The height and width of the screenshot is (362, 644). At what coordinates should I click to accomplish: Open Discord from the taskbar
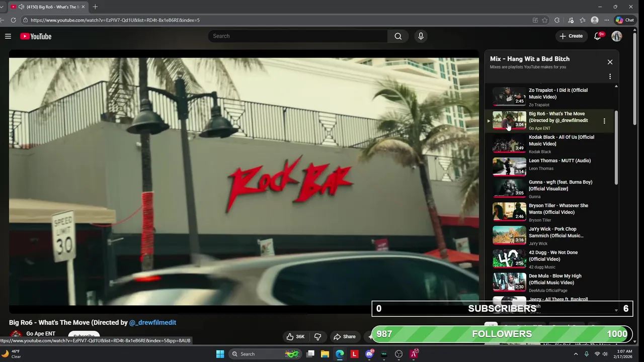click(x=369, y=354)
